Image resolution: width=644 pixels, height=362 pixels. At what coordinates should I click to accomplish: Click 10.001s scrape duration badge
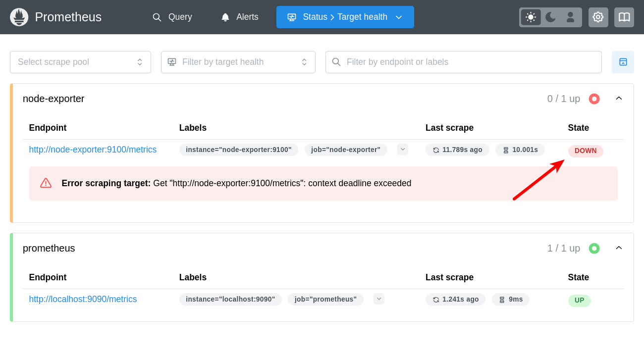(x=520, y=150)
